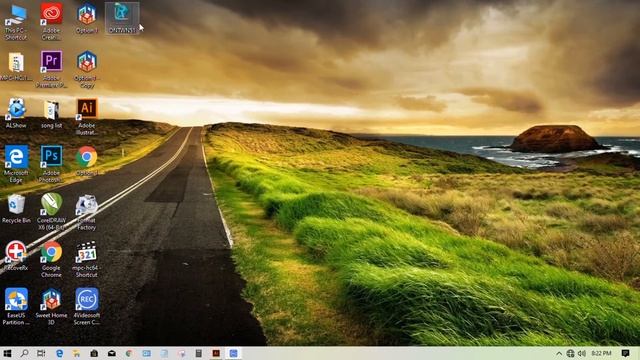
Task: Open Chrome from the taskbar
Action: coord(129,353)
